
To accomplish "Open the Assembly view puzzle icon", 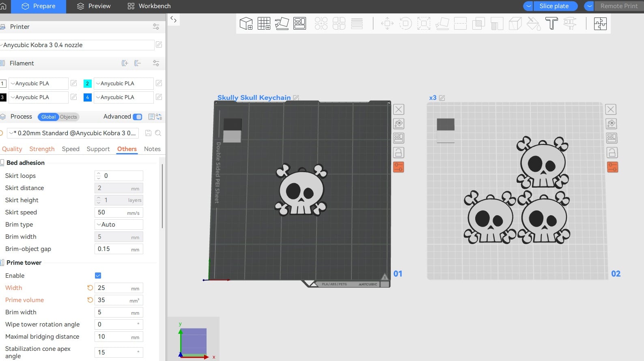I will pyautogui.click(x=600, y=24).
